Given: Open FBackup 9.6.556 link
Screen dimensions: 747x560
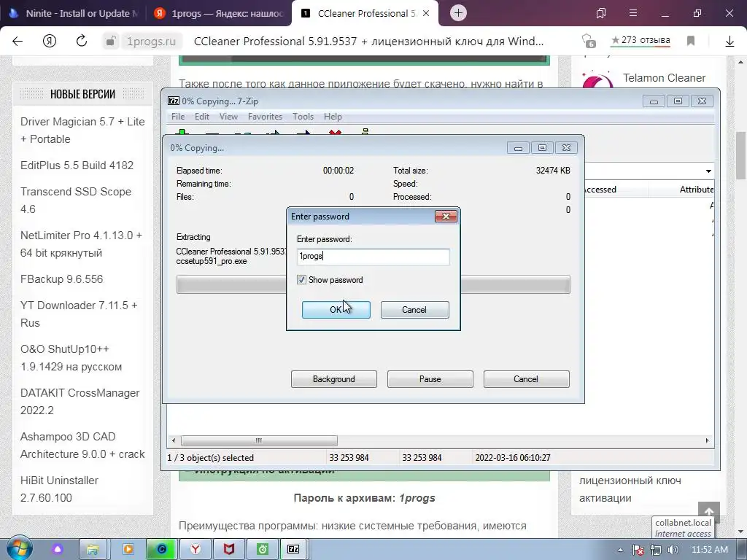Looking at the screenshot, I should 61,279.
